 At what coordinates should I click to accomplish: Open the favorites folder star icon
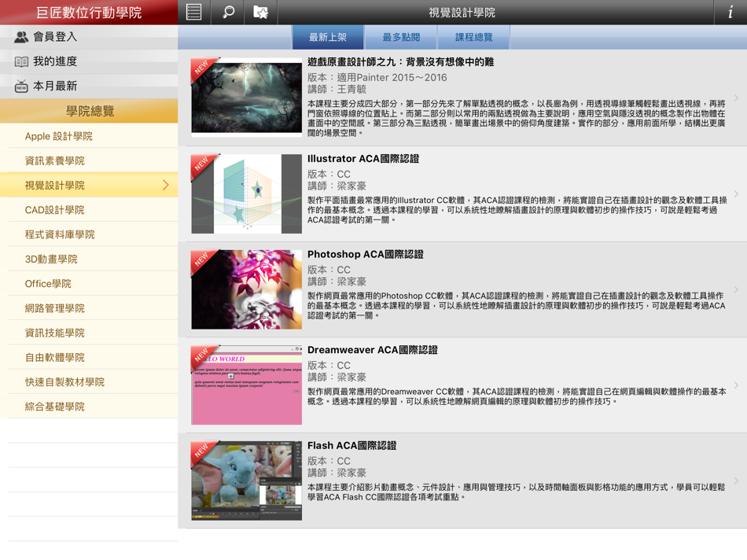(x=260, y=12)
